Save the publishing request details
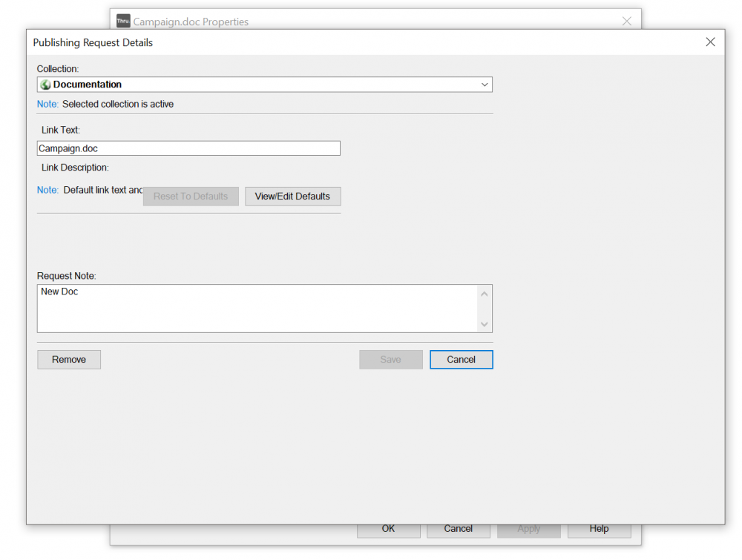 (390, 360)
